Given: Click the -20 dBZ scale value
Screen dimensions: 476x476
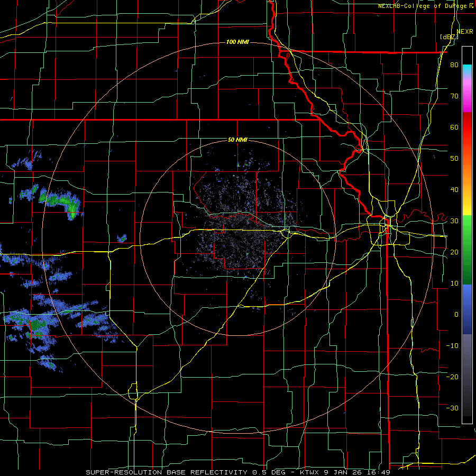Looking at the screenshot, I should coord(452,377).
